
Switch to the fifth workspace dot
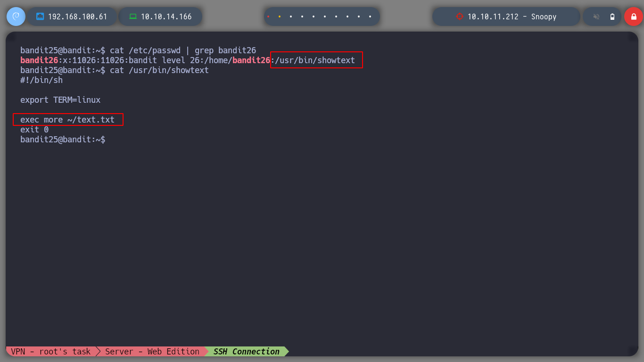pos(314,16)
